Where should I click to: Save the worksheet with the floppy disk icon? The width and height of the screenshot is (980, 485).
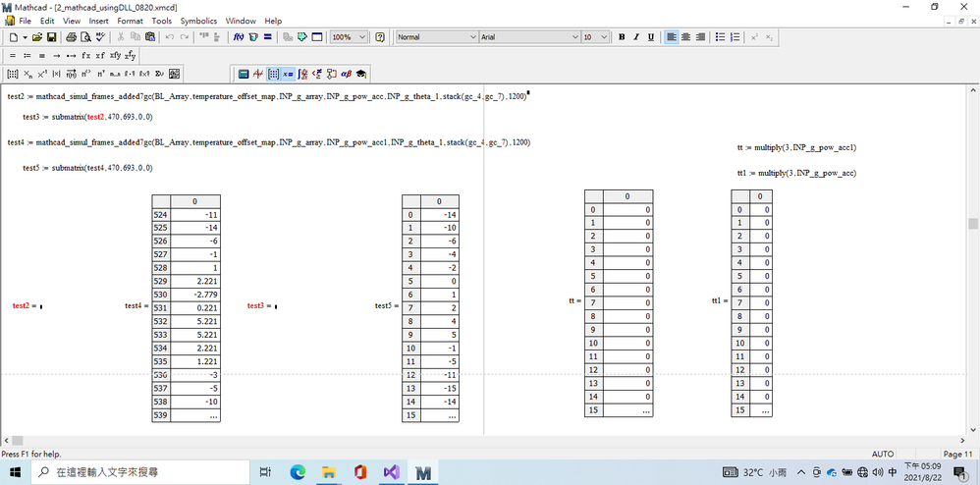point(51,37)
